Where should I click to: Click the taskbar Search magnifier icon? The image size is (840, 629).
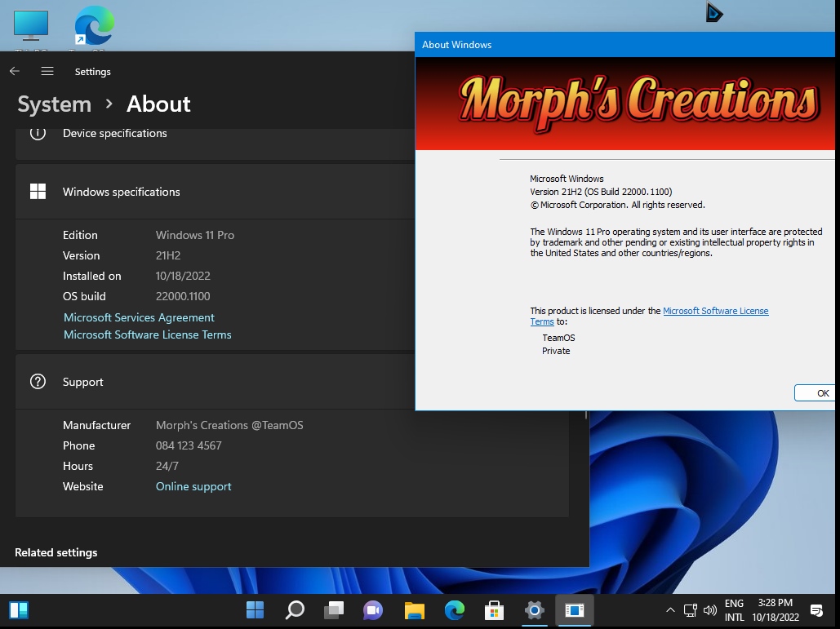(295, 609)
